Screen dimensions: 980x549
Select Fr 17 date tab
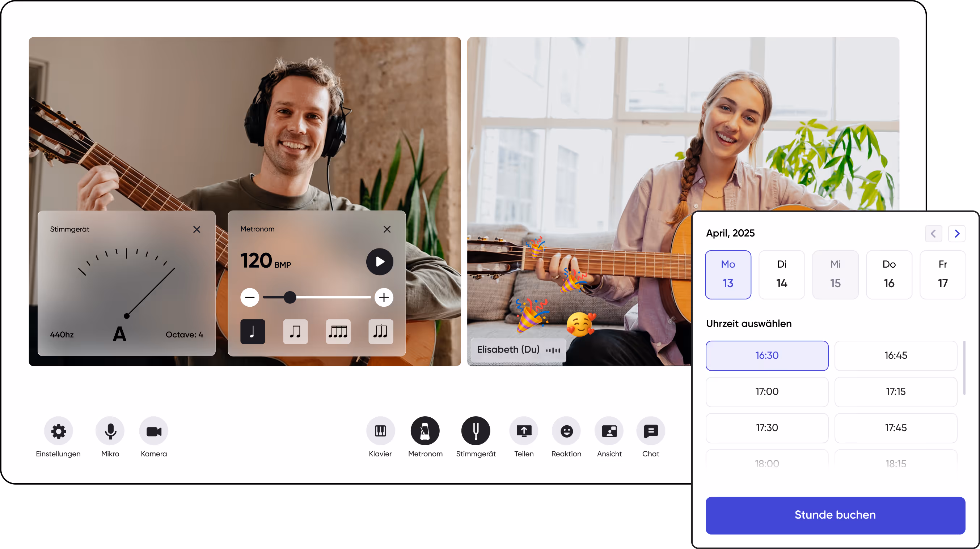coord(942,274)
